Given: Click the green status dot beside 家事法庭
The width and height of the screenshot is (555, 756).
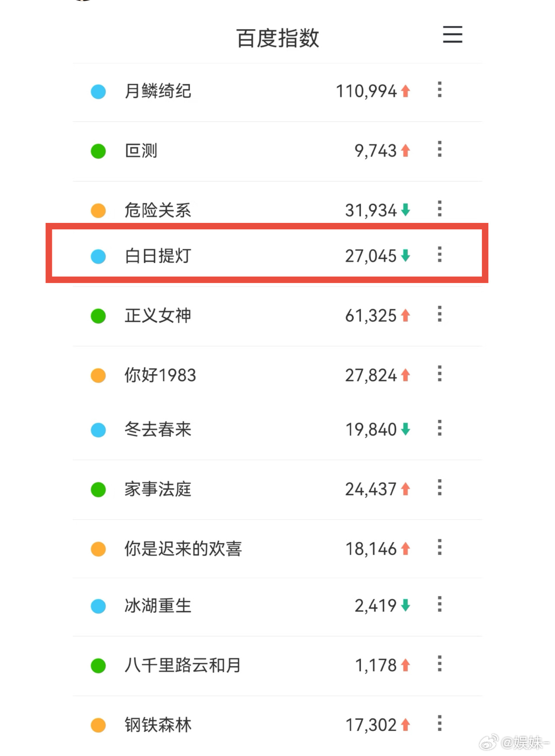Looking at the screenshot, I should pyautogui.click(x=98, y=490).
